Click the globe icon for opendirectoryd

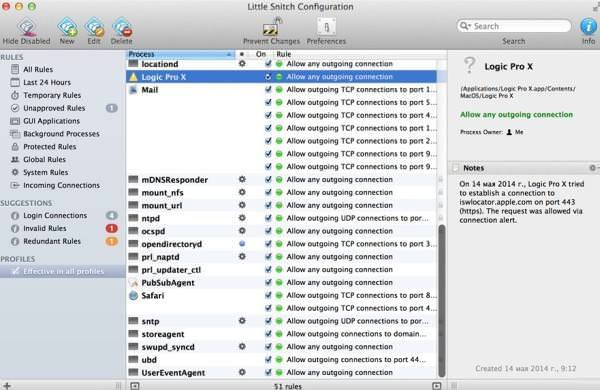[x=242, y=243]
